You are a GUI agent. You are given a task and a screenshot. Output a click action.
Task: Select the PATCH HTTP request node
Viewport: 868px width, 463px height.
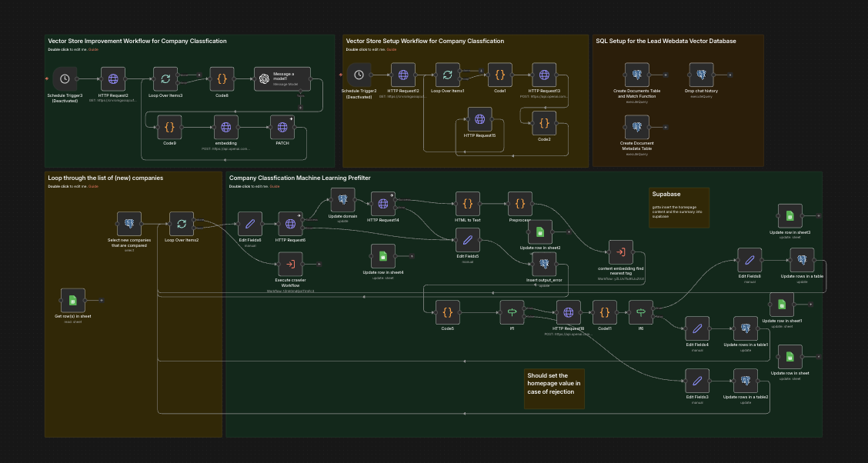[x=282, y=127]
